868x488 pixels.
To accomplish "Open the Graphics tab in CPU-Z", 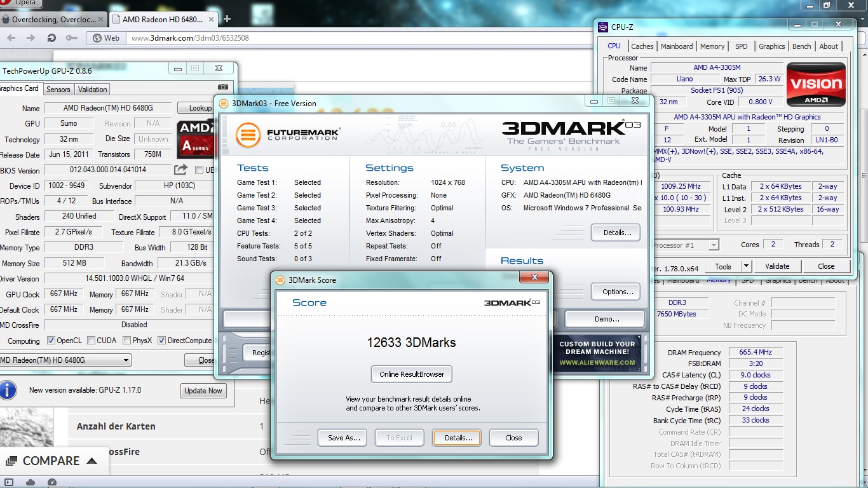I will click(771, 46).
